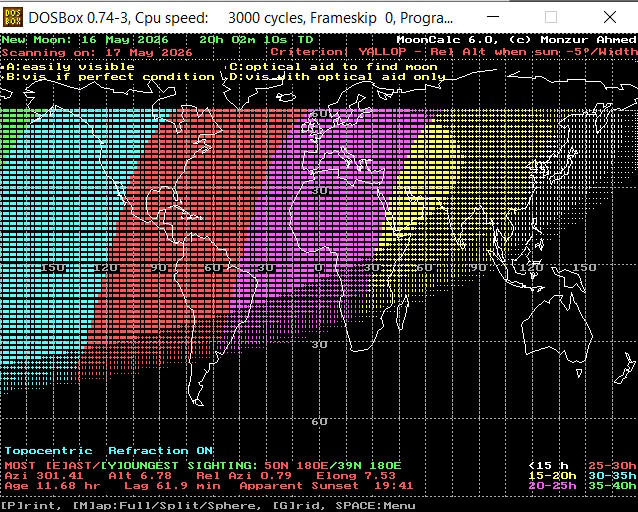Click the yellow '15-20h' legend entry

pos(552,476)
